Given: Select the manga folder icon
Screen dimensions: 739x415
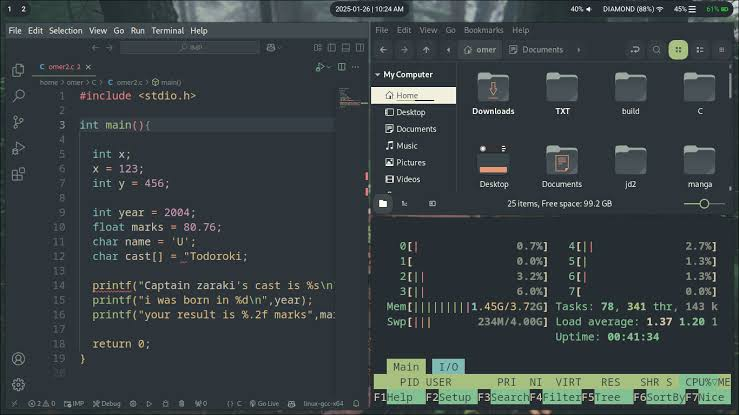Looking at the screenshot, I should [x=699, y=160].
